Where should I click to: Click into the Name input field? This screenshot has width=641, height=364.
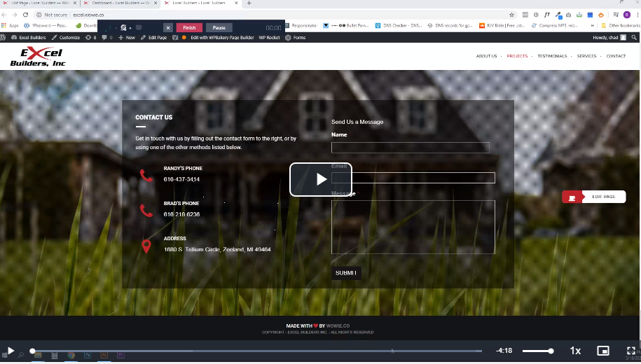(x=410, y=148)
